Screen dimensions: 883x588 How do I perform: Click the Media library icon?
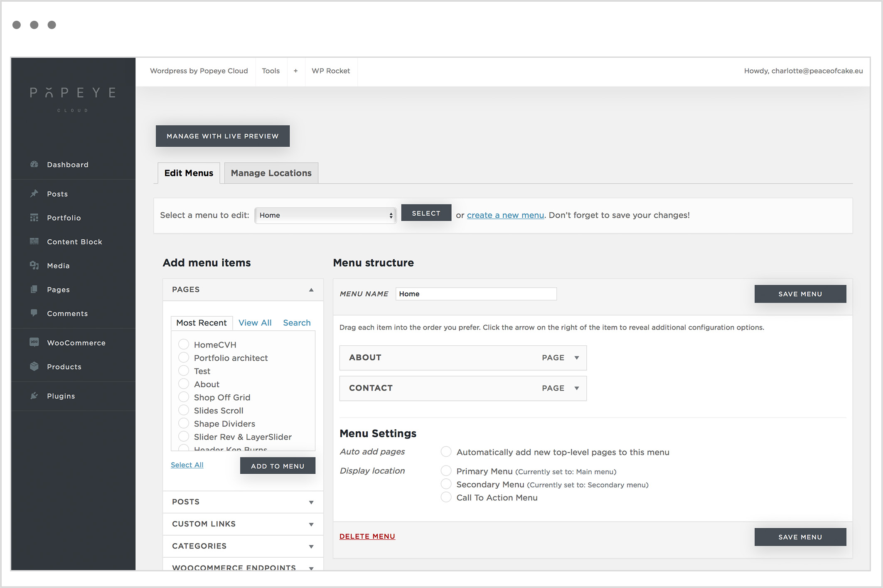coord(34,266)
